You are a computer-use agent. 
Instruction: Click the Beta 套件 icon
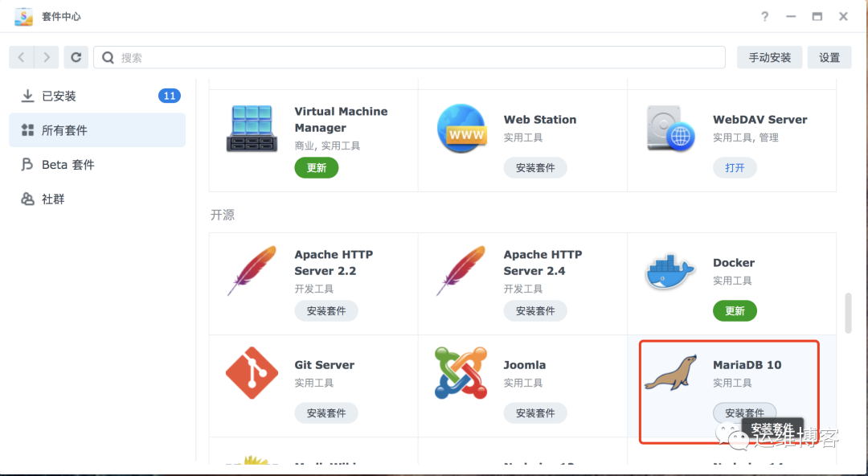tap(27, 165)
